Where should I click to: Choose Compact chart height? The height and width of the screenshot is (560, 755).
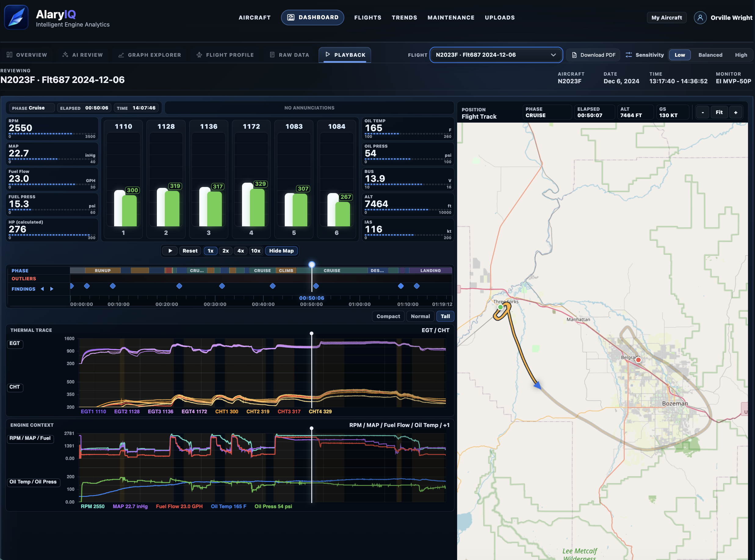click(x=388, y=316)
